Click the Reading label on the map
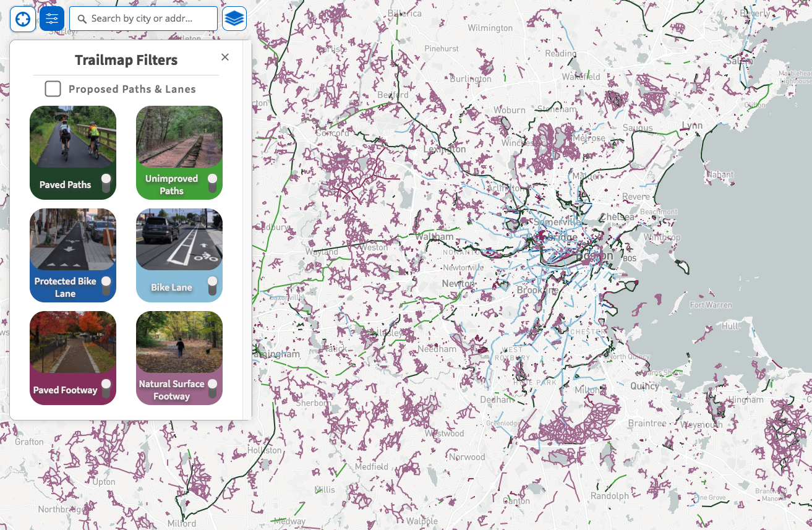This screenshot has height=530, width=812. click(560, 54)
